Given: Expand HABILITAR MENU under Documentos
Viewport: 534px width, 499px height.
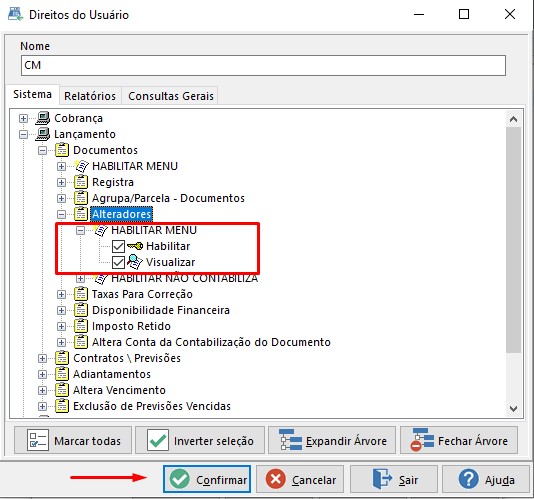Looking at the screenshot, I should click(x=61, y=166).
